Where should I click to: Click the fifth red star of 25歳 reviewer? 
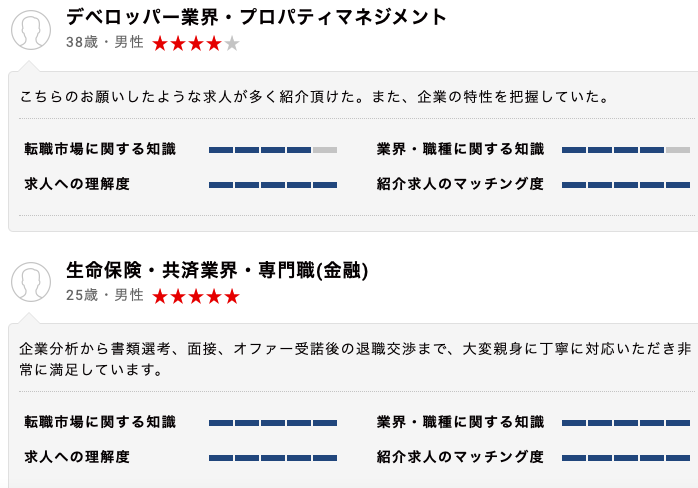coord(232,296)
